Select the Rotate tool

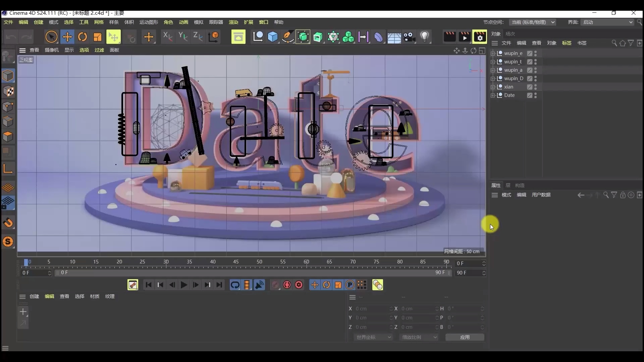coord(83,37)
